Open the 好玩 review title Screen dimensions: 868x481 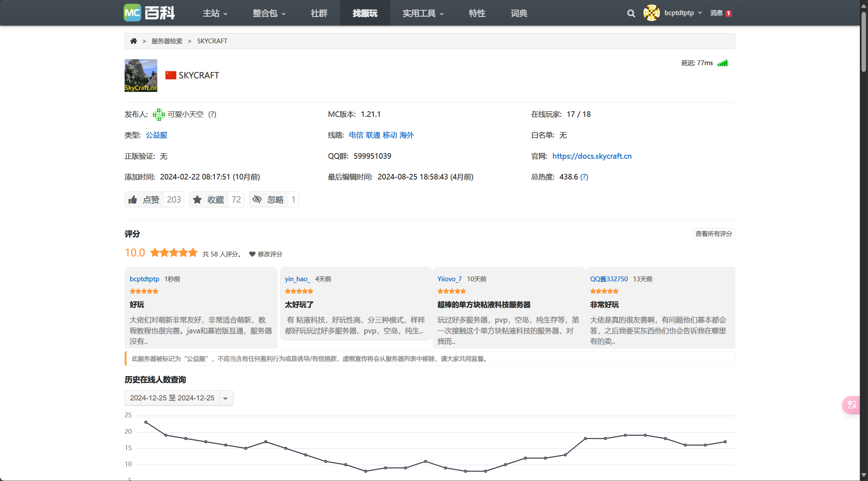click(137, 305)
